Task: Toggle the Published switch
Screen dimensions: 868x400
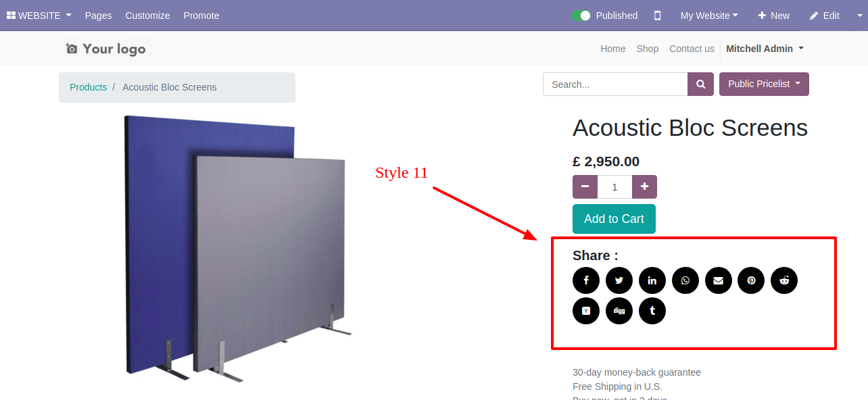Action: (x=581, y=16)
